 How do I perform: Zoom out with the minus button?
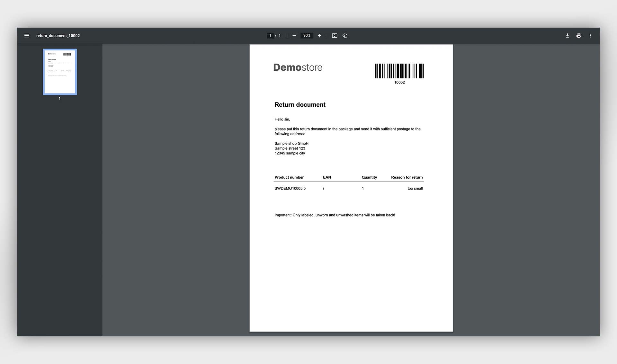pos(294,36)
